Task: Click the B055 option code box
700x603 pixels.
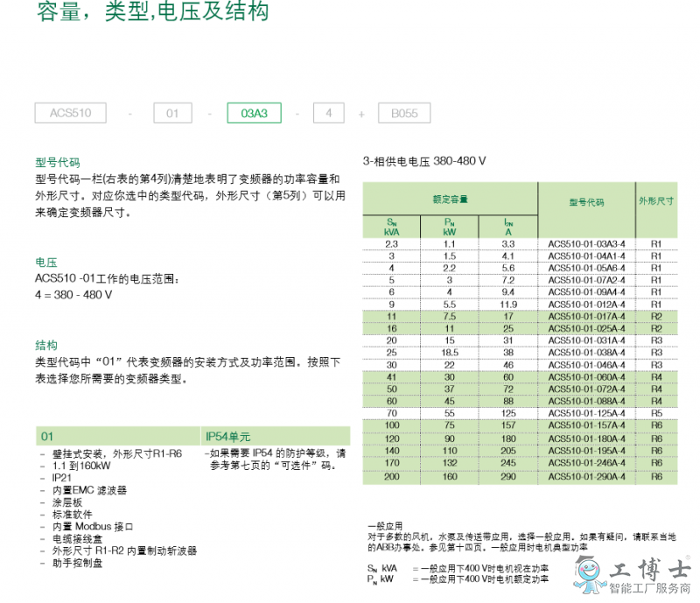Action: point(404,113)
